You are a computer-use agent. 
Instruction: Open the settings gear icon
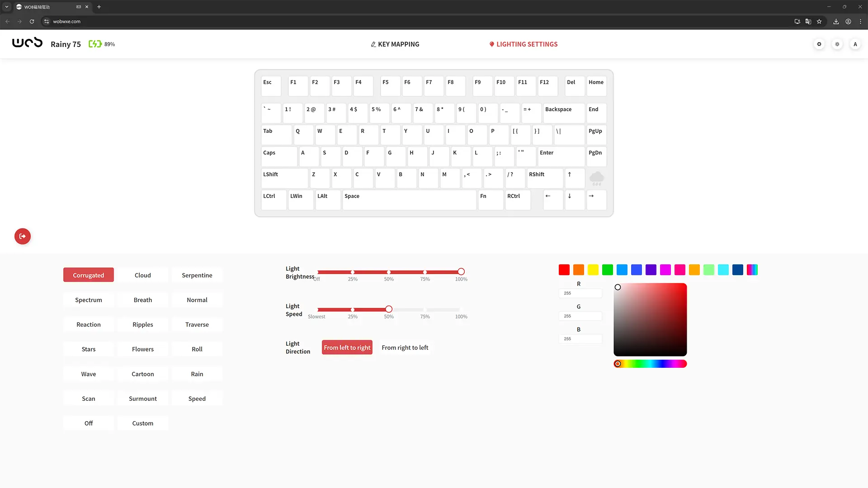819,44
